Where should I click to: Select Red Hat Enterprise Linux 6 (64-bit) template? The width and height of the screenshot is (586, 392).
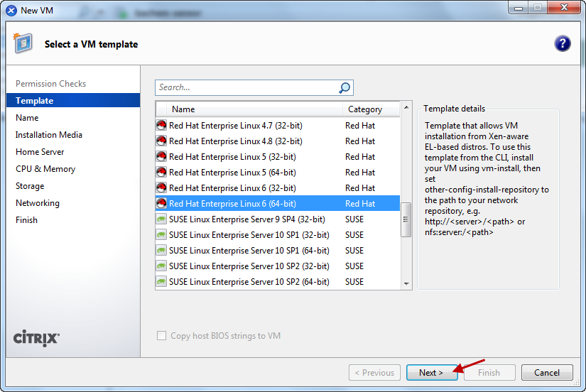click(x=278, y=203)
